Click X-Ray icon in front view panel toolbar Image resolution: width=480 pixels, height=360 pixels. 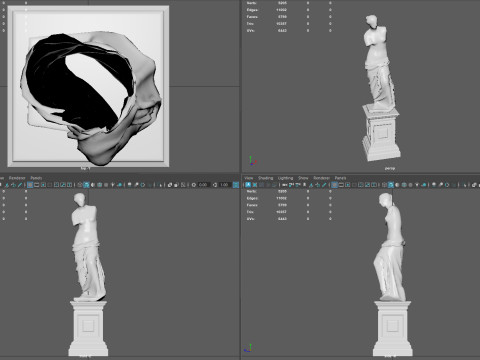(170, 185)
